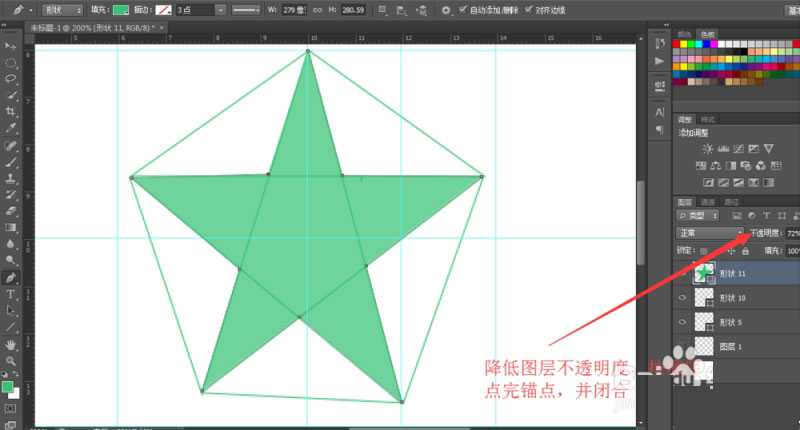Click the green fill color swatch
800x430 pixels.
(x=121, y=10)
